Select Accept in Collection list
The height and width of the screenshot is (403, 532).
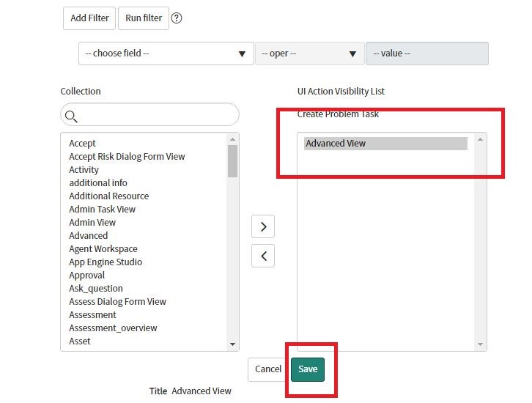pos(83,143)
